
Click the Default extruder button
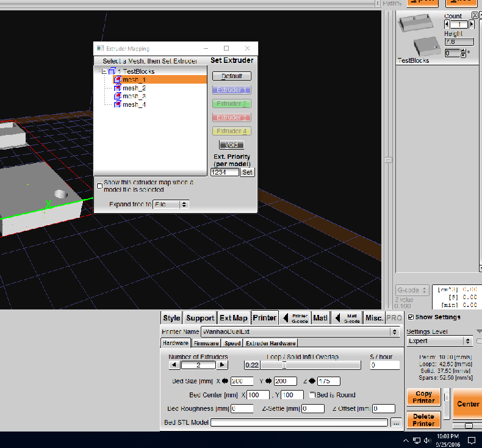tap(232, 76)
